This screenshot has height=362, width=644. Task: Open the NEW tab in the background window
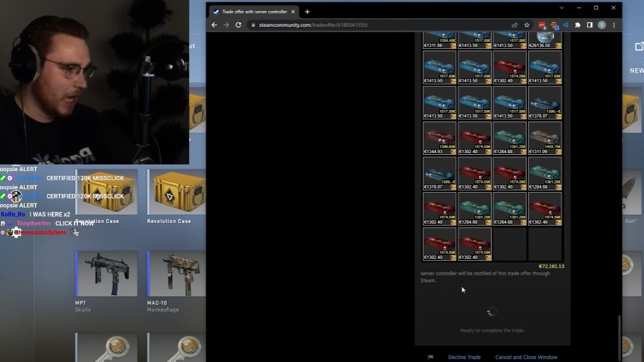[x=636, y=70]
